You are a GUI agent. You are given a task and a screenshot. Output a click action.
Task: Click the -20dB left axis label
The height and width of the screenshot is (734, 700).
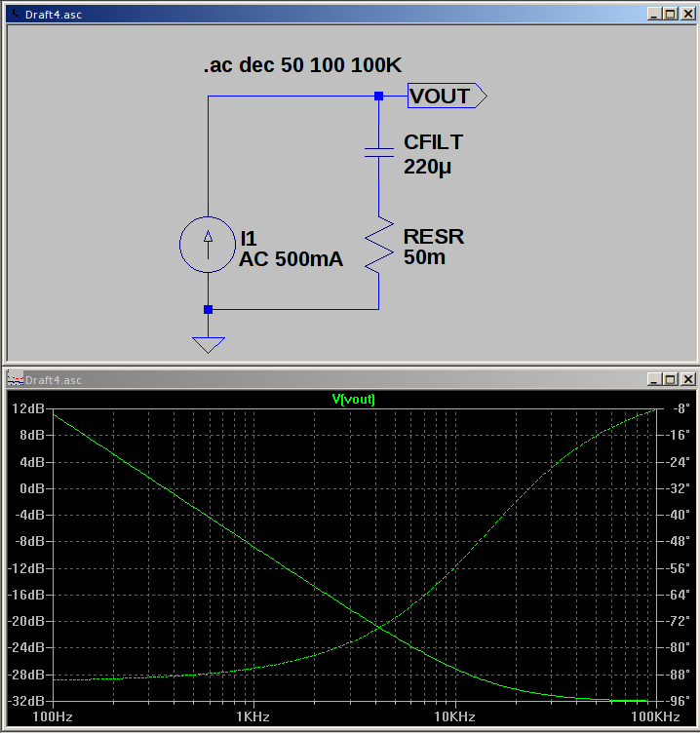(x=26, y=621)
